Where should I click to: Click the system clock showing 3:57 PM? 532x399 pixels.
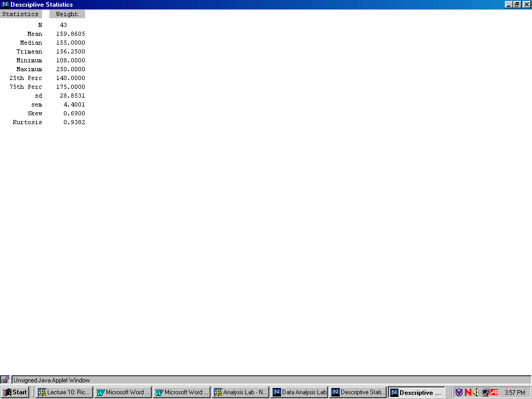tap(514, 392)
